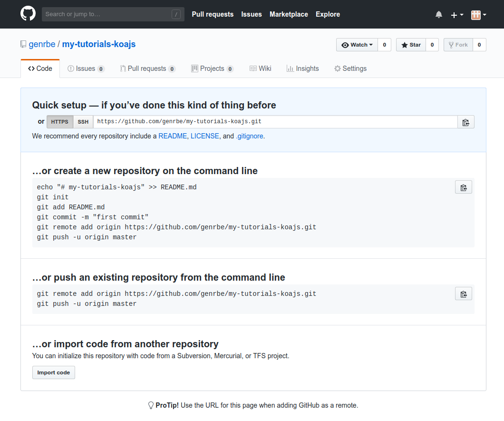This screenshot has height=421, width=504.
Task: Switch to the Issues tab
Action: tap(86, 69)
